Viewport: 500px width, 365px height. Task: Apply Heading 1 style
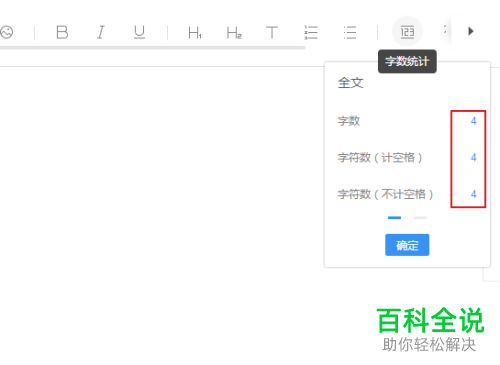coord(195,33)
